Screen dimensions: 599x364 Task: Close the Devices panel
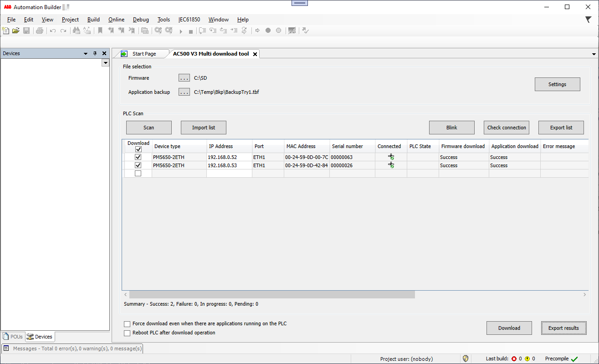(104, 53)
